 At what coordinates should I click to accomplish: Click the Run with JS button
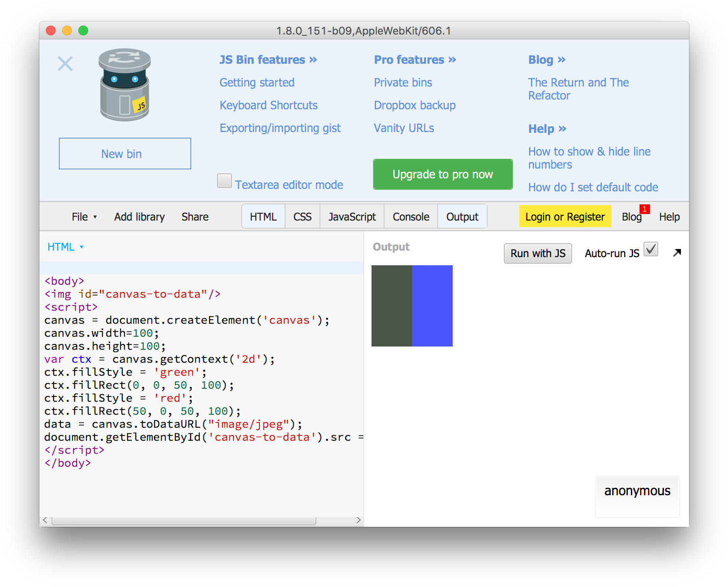pyautogui.click(x=538, y=253)
